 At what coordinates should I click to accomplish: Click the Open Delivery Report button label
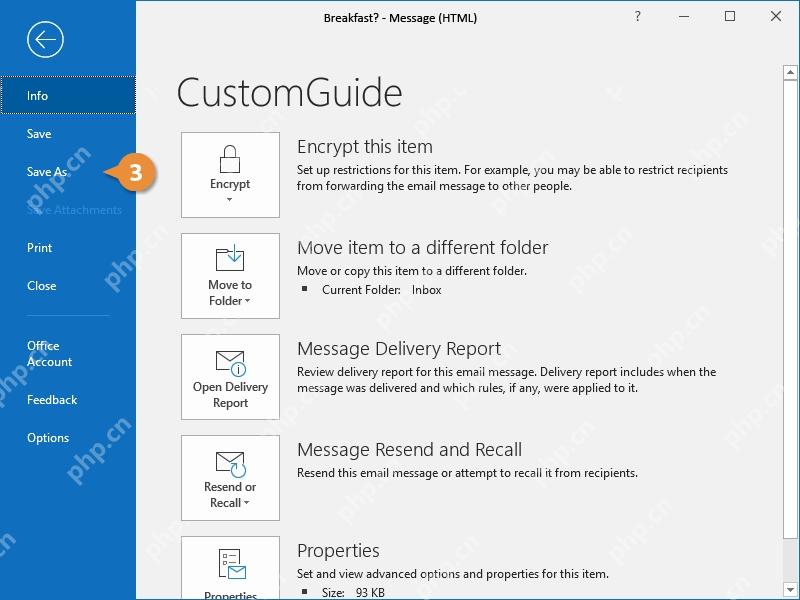[x=230, y=395]
